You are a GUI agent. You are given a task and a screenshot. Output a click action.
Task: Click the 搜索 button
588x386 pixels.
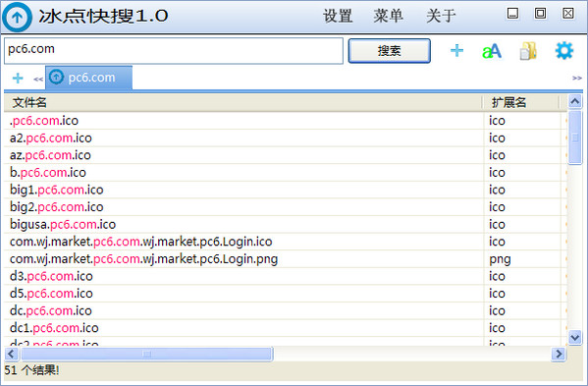(390, 51)
